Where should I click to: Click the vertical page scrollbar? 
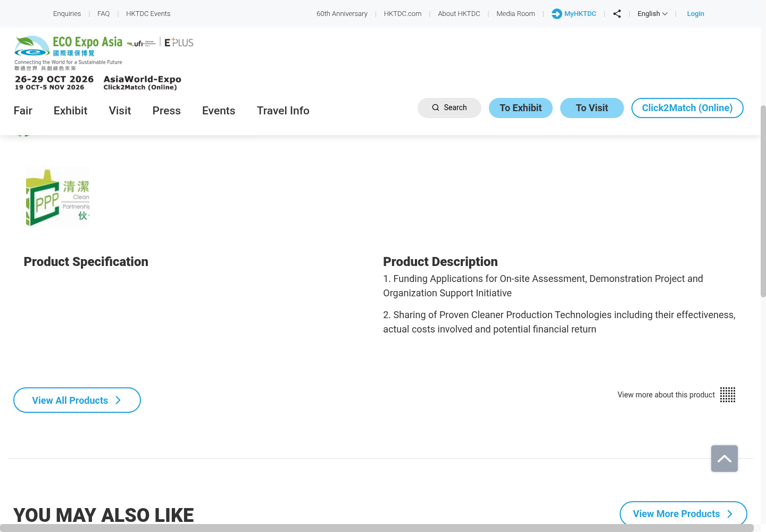tap(763, 201)
